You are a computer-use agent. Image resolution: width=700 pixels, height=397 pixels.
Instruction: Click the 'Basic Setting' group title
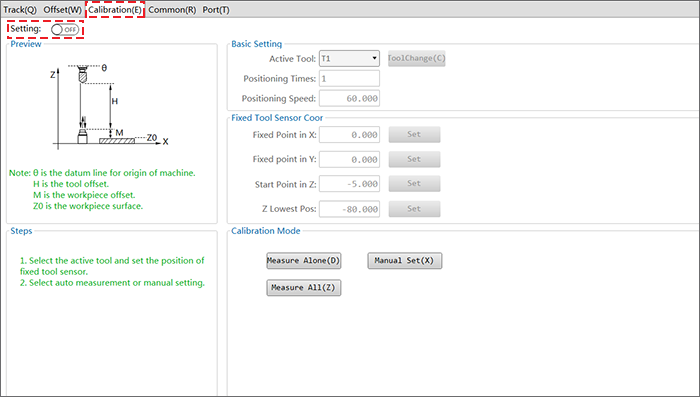coord(256,44)
